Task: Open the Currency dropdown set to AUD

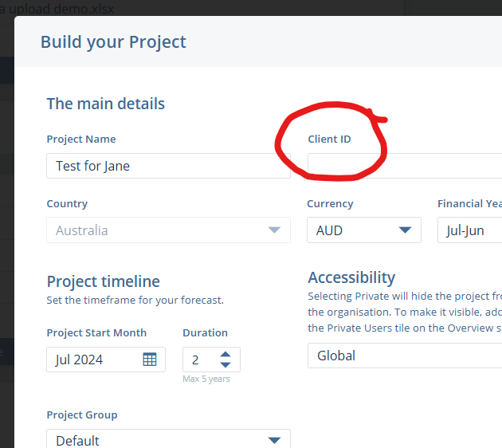Action: pyautogui.click(x=406, y=230)
